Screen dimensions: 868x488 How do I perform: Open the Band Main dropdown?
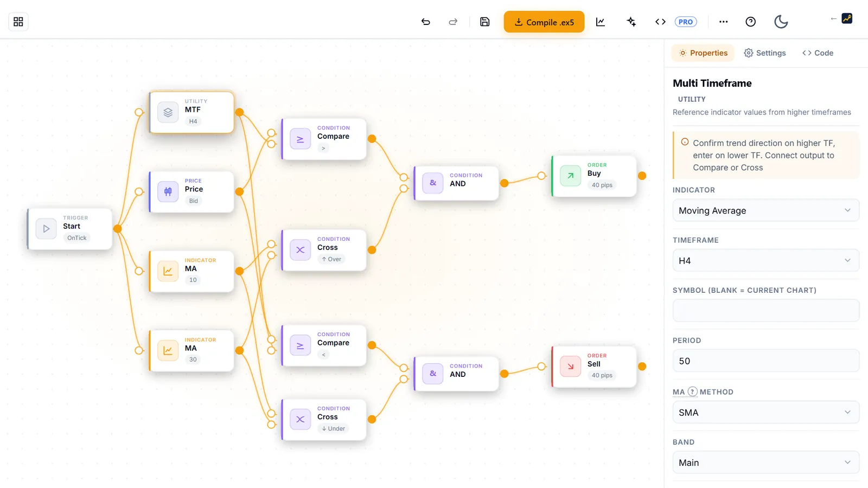pyautogui.click(x=765, y=463)
